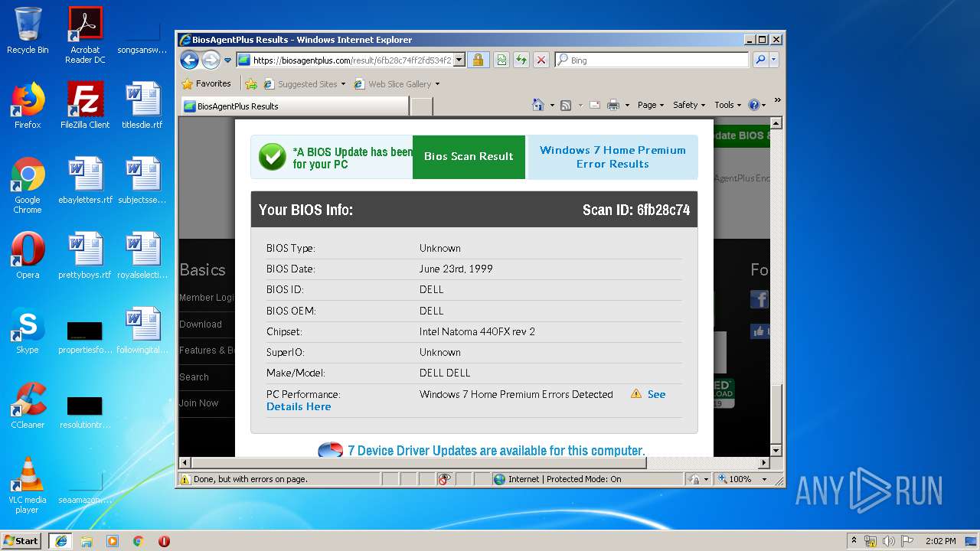Click the Home page icon
The width and height of the screenshot is (980, 551).
538,105
